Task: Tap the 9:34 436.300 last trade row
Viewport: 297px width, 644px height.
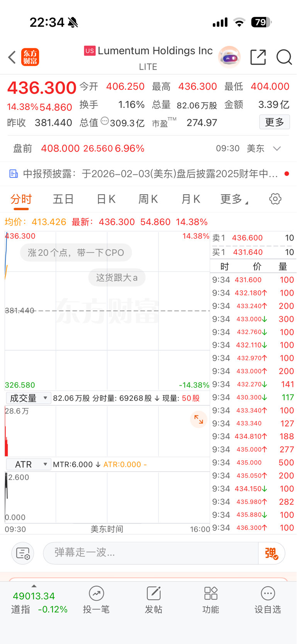Action: pos(253,528)
